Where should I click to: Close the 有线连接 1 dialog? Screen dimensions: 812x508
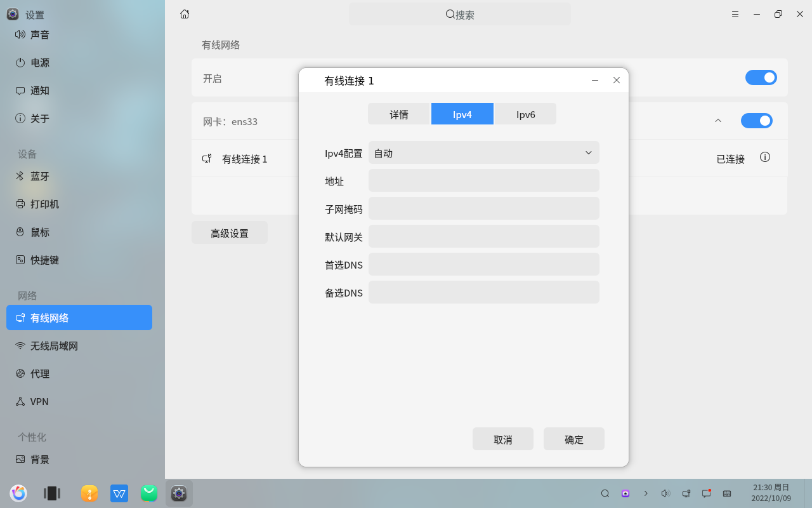click(x=617, y=80)
